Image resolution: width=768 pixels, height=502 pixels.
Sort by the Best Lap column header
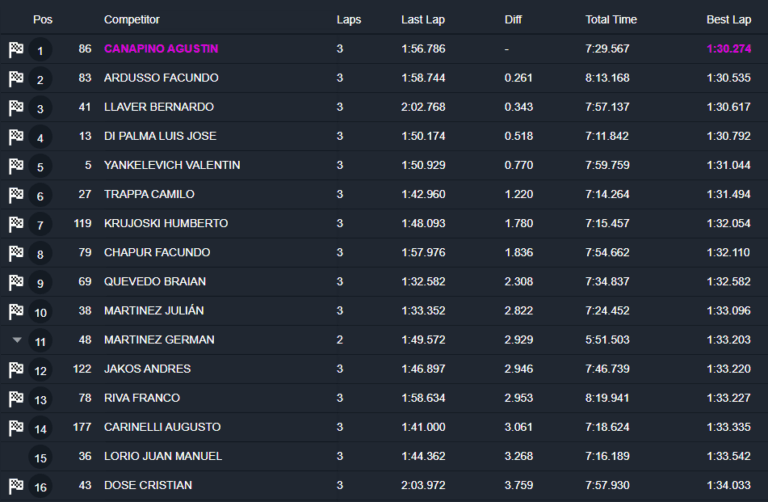pyautogui.click(x=728, y=20)
